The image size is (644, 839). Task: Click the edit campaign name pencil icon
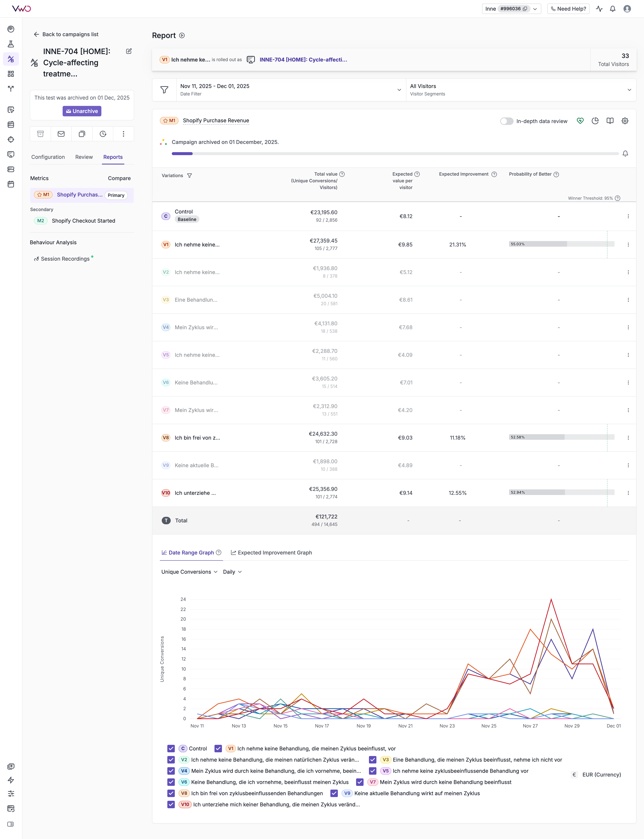[x=129, y=51]
